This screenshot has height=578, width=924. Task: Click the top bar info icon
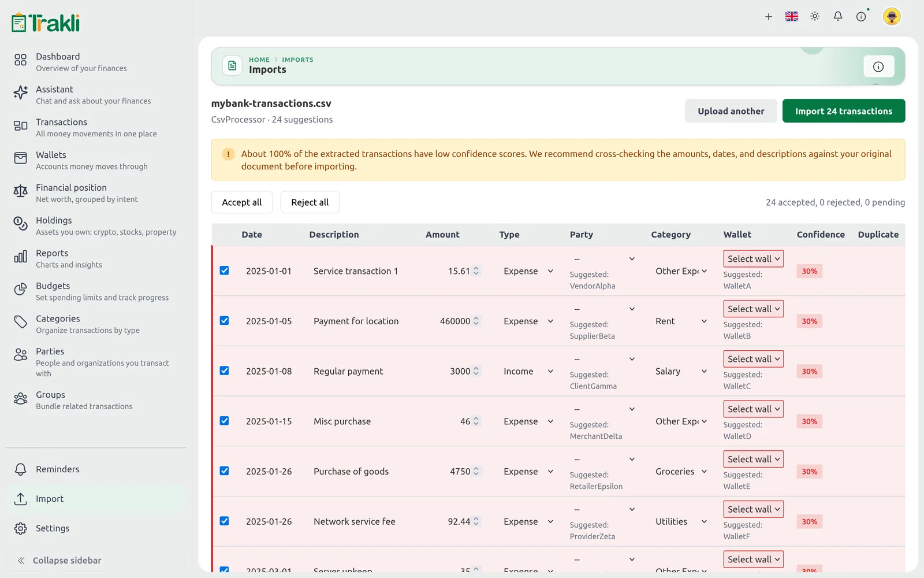click(861, 17)
